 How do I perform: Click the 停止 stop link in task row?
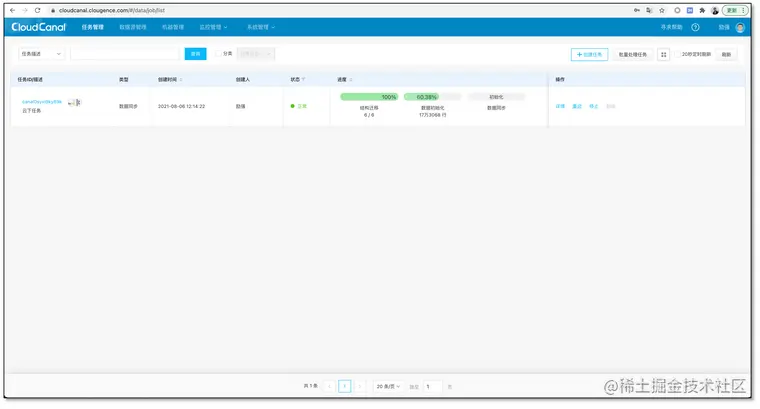[x=594, y=107]
